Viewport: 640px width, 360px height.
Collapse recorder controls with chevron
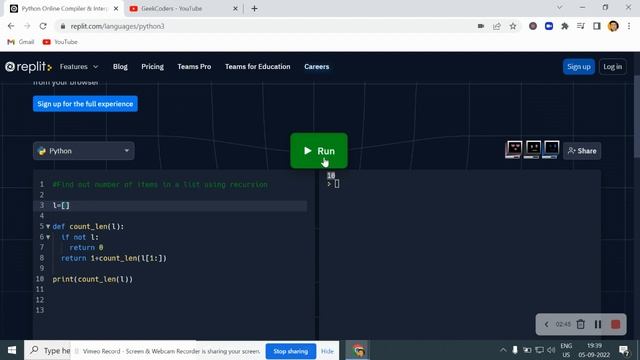tap(546, 324)
